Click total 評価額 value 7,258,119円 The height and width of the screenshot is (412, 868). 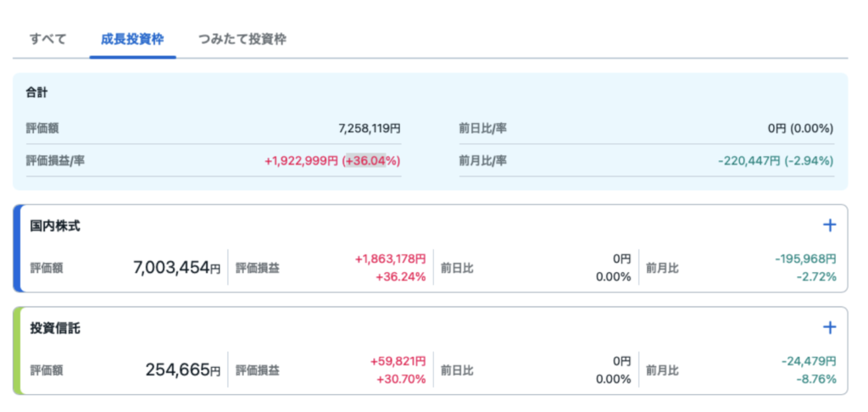tap(370, 129)
